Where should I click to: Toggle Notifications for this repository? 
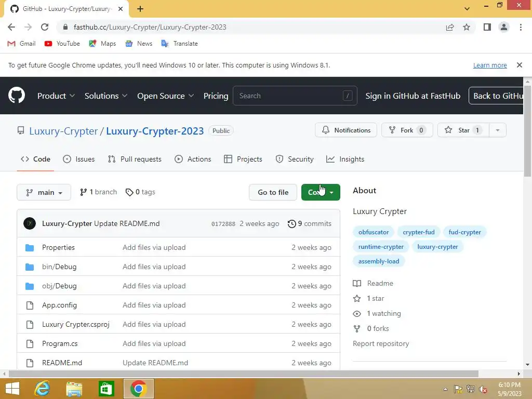click(x=345, y=130)
